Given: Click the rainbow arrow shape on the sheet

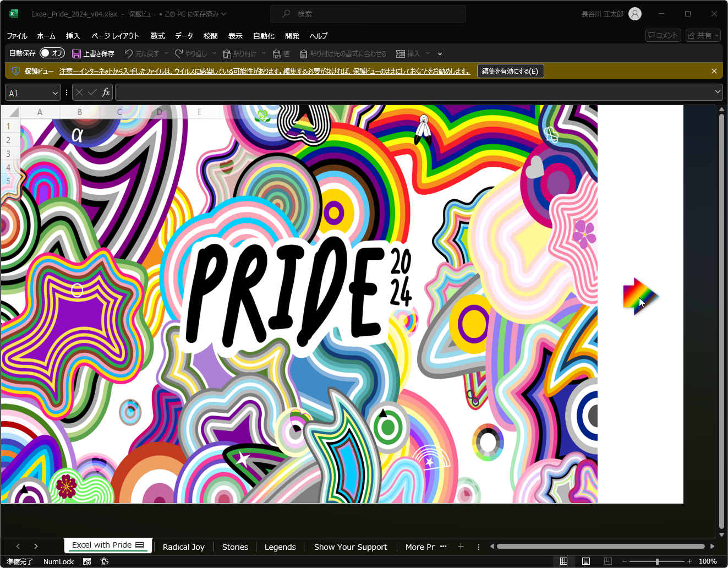Looking at the screenshot, I should tap(639, 296).
